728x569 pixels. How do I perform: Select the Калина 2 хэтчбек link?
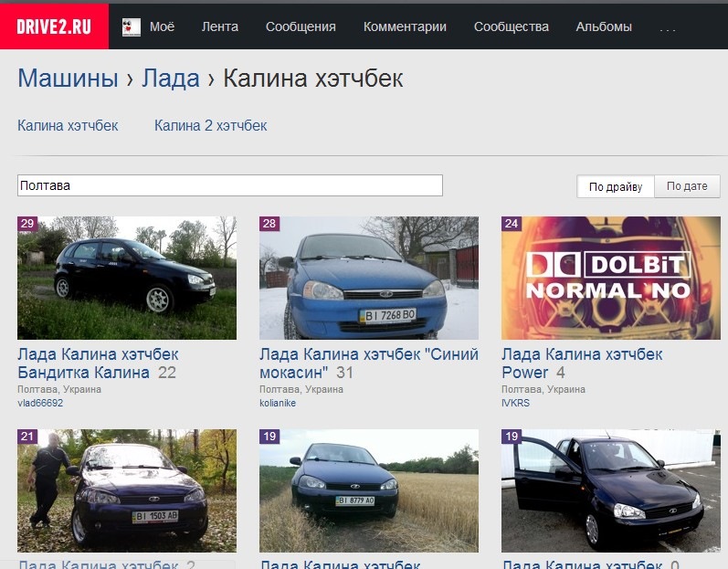[x=210, y=125]
